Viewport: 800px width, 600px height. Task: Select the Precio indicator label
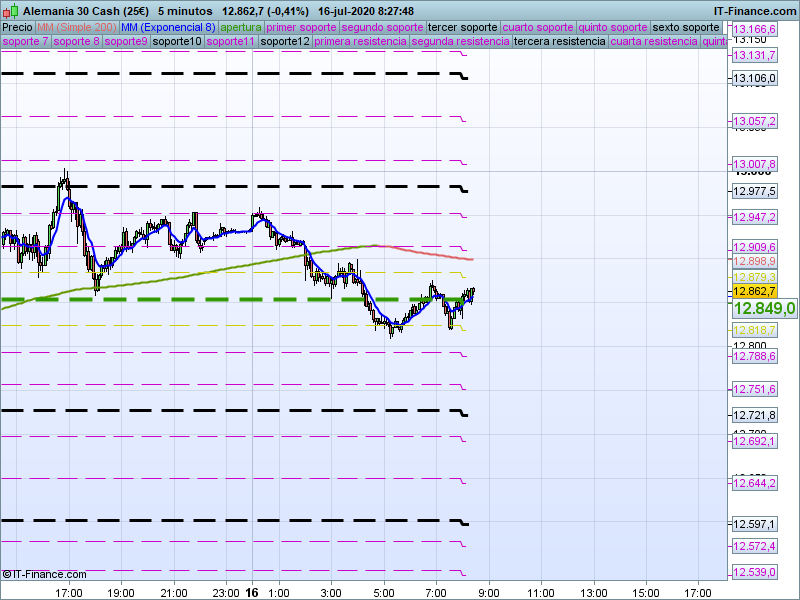tap(17, 27)
